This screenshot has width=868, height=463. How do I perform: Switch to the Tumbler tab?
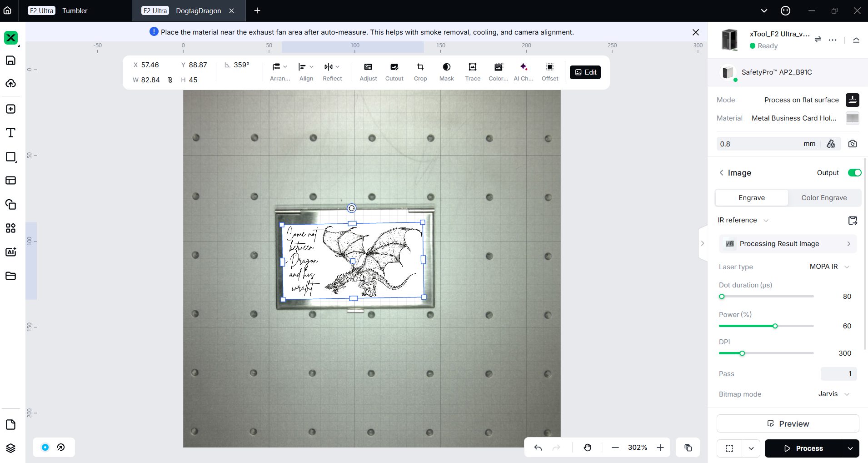(x=75, y=11)
